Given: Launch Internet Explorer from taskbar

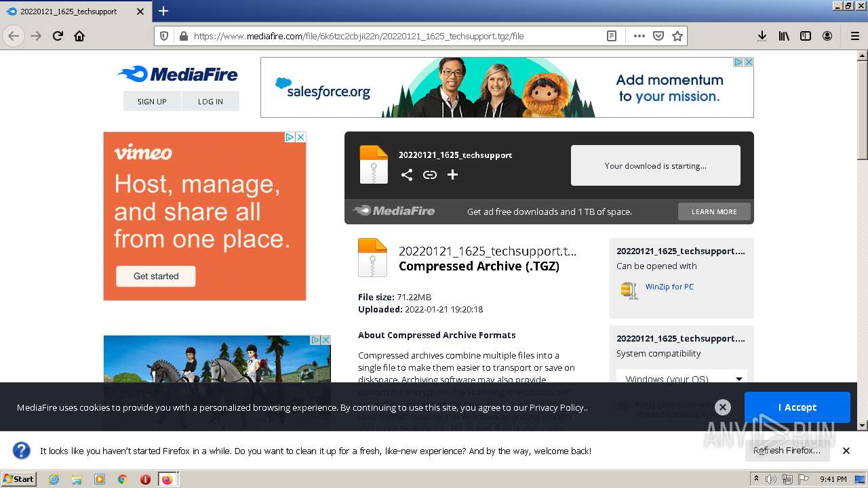Looking at the screenshot, I should point(54,479).
